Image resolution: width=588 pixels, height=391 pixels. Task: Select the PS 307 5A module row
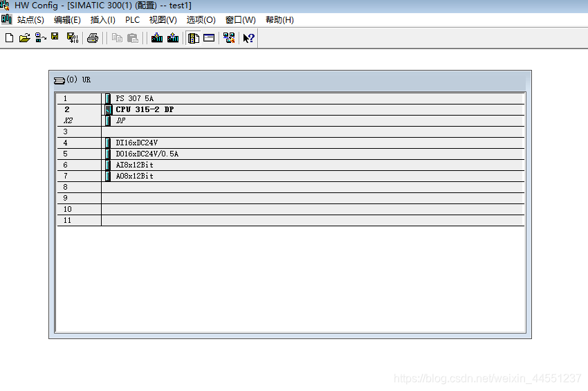[x=291, y=99]
